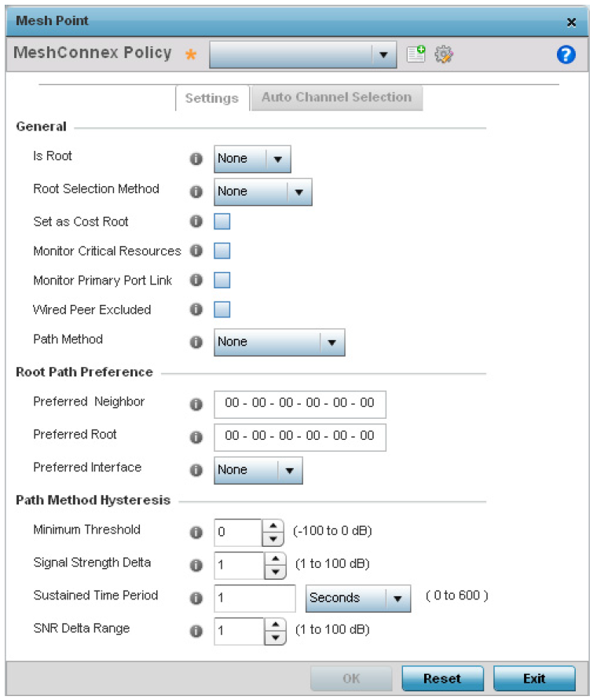Click the OK button

(351, 678)
